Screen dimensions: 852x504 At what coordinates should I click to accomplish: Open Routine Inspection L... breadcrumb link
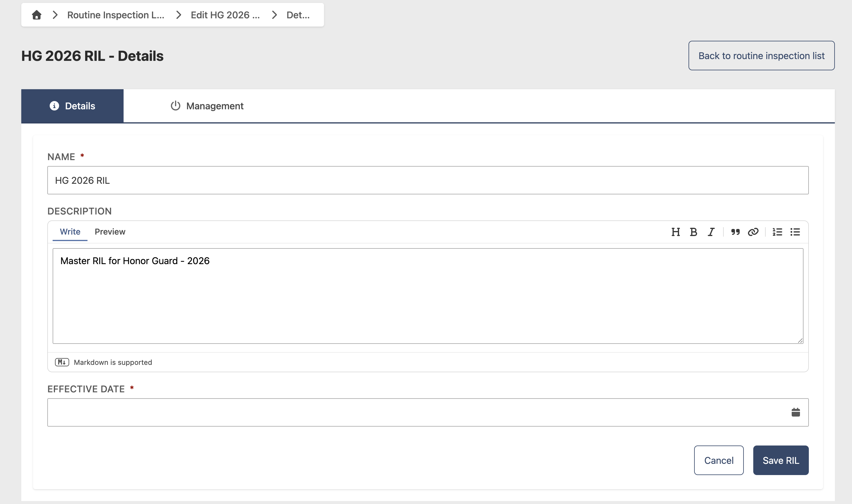tap(116, 15)
